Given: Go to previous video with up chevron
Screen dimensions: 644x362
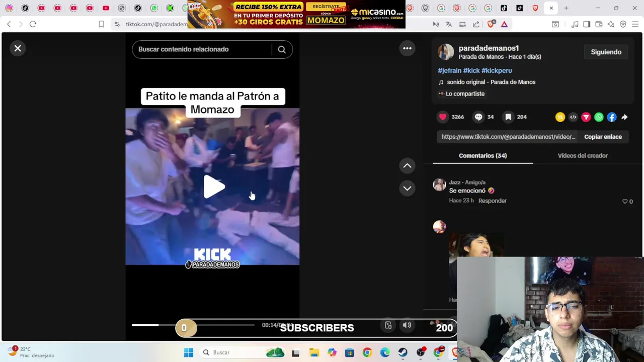Looking at the screenshot, I should [407, 165].
